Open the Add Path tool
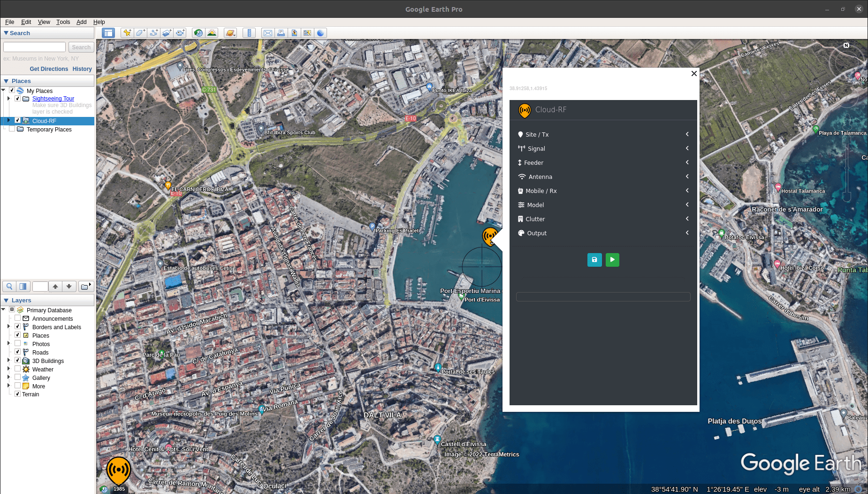This screenshot has width=868, height=494. (x=153, y=33)
